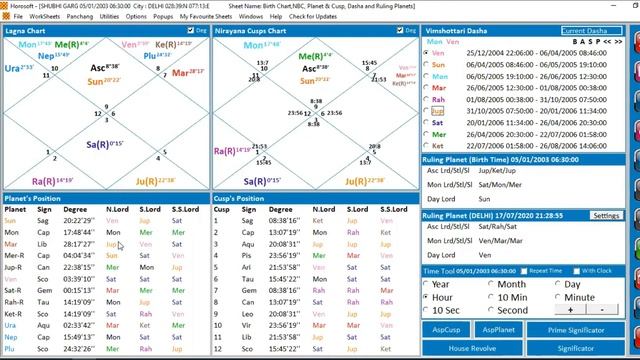The height and width of the screenshot is (360, 640).
Task: Select the Mer dasha radio button
Action: tap(426, 133)
